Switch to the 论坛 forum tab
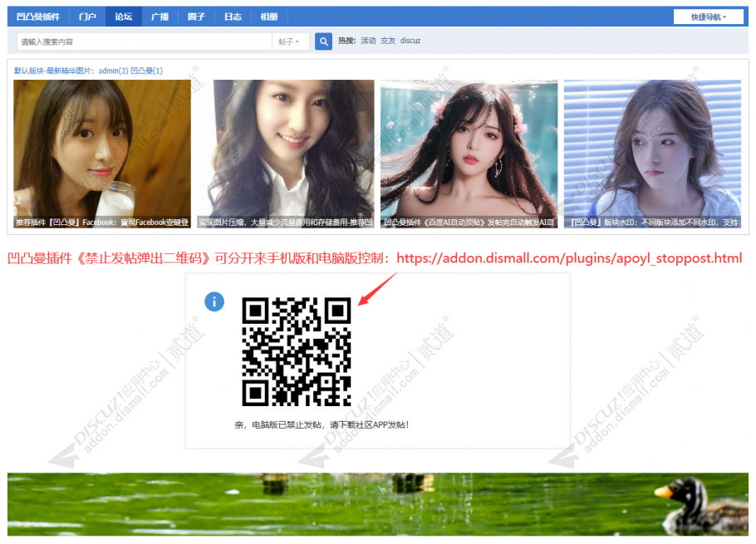The height and width of the screenshot is (544, 756). point(124,17)
